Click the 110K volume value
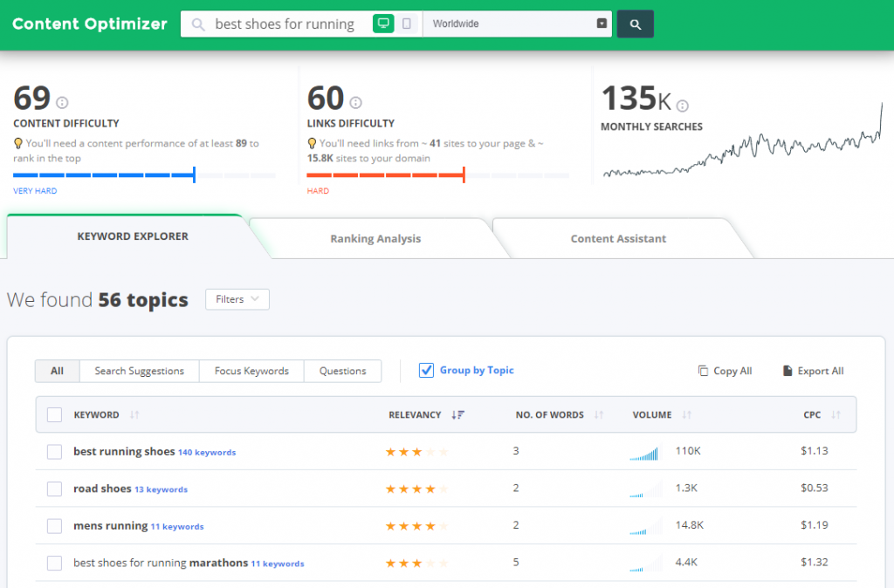Image resolution: width=894 pixels, height=588 pixels. pyautogui.click(x=688, y=451)
